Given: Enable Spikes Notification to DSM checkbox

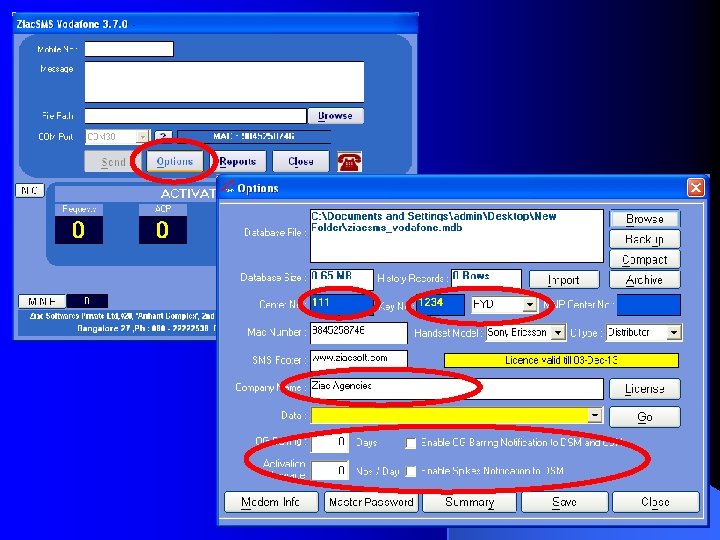Looking at the screenshot, I should (x=411, y=472).
